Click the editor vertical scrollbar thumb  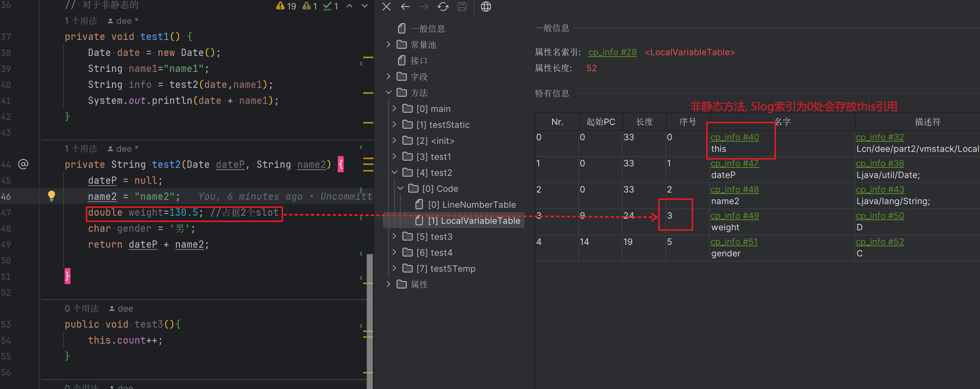click(369, 319)
